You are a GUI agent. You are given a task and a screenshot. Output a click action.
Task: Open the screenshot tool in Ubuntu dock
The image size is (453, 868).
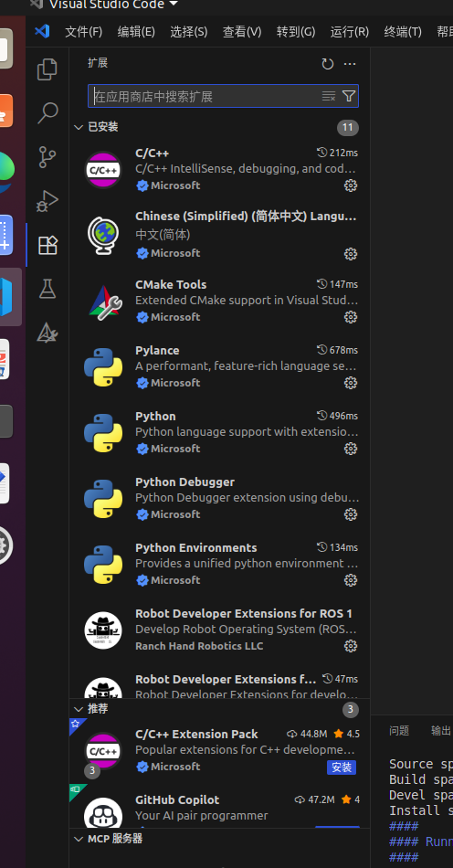click(5, 235)
